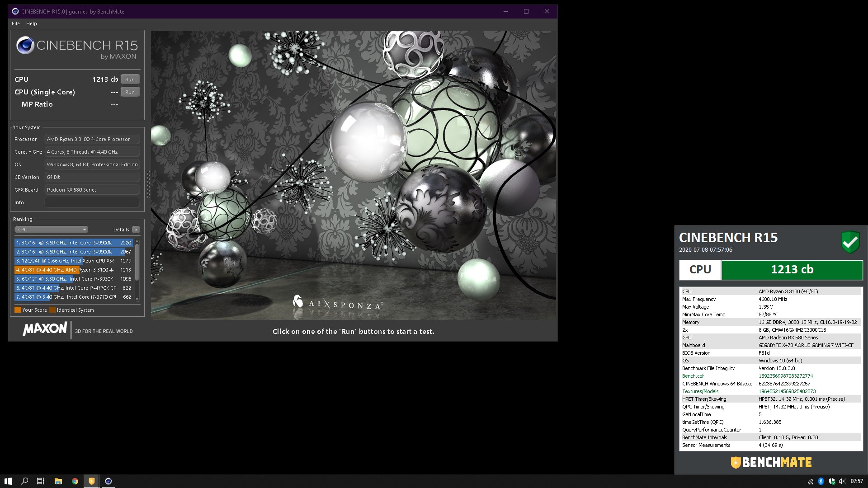Select ranking row Intel Core i9-9900K 2220

(x=74, y=243)
